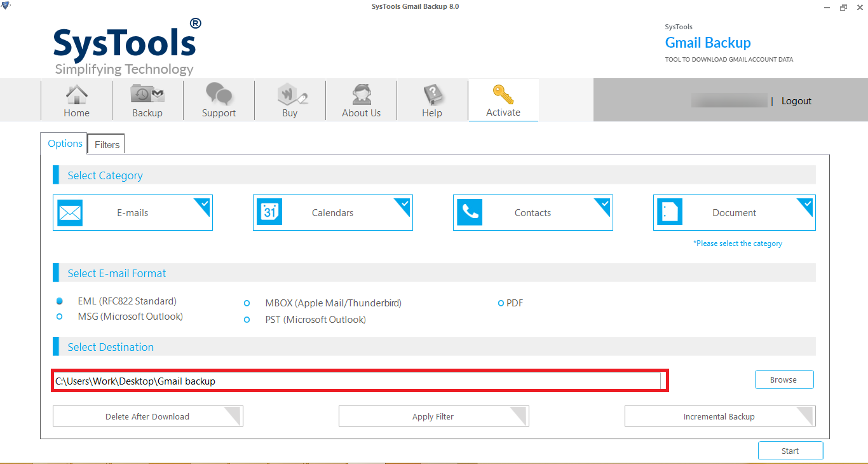Switch to the Options tab
This screenshot has height=464, width=868.
tap(65, 144)
